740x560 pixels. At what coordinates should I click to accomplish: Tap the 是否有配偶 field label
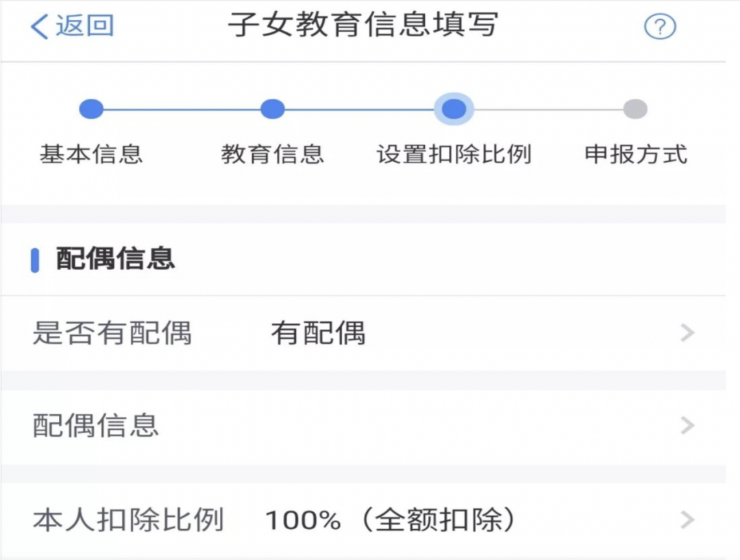pyautogui.click(x=112, y=334)
